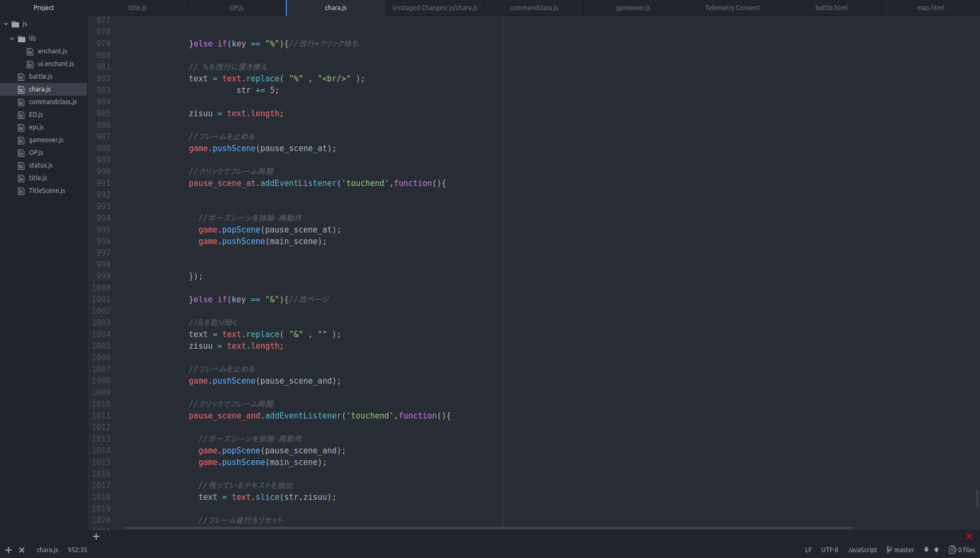
Task: Open the 0 files git changes panel
Action: point(962,550)
